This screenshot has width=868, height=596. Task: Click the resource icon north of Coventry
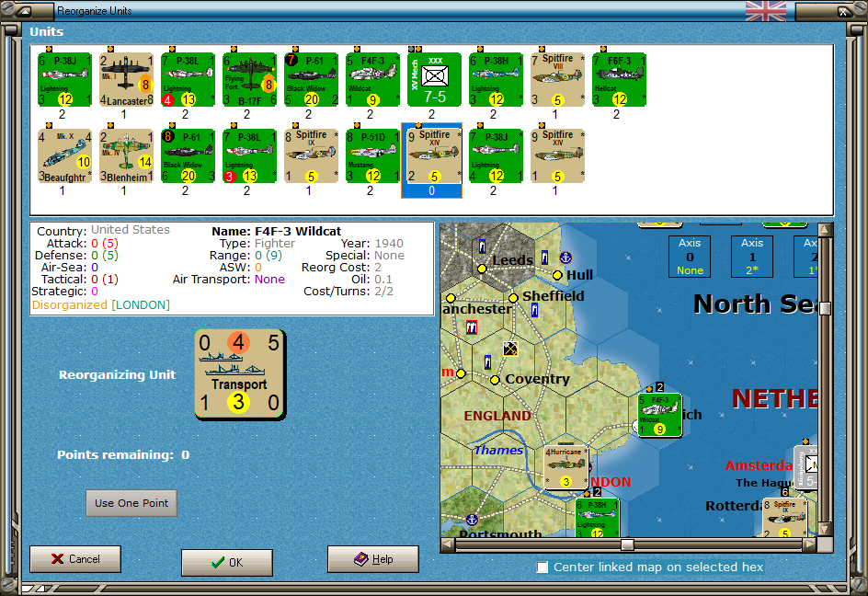point(510,349)
